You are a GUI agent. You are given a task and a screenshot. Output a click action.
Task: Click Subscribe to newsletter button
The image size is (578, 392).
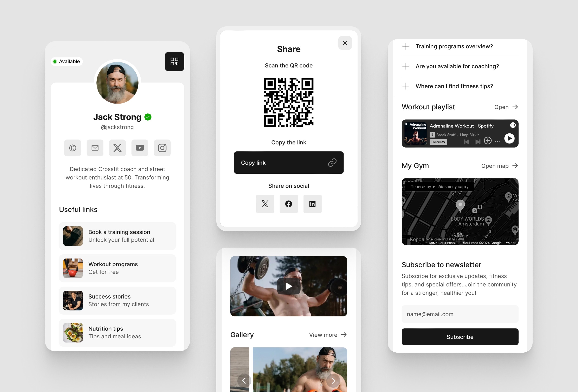[x=460, y=337]
